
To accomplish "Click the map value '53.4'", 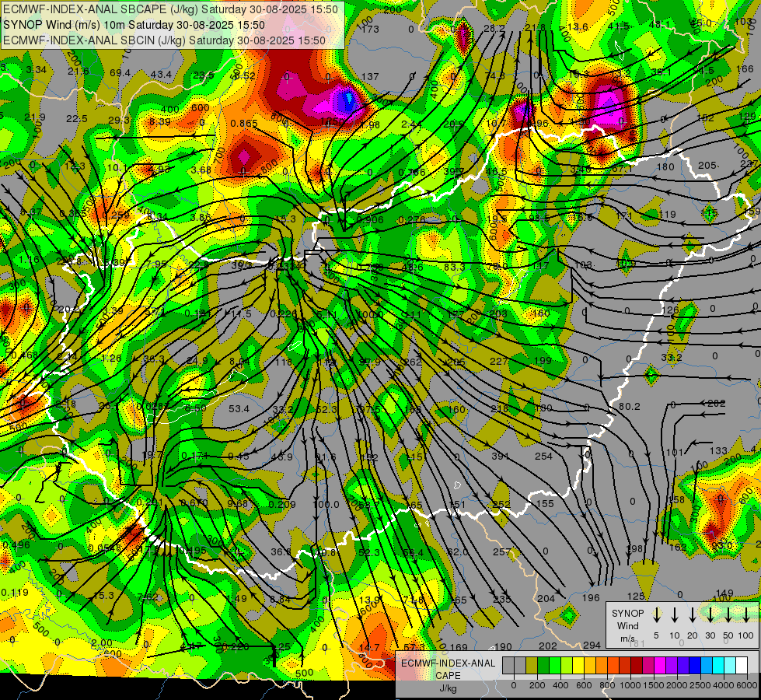I will tap(239, 408).
